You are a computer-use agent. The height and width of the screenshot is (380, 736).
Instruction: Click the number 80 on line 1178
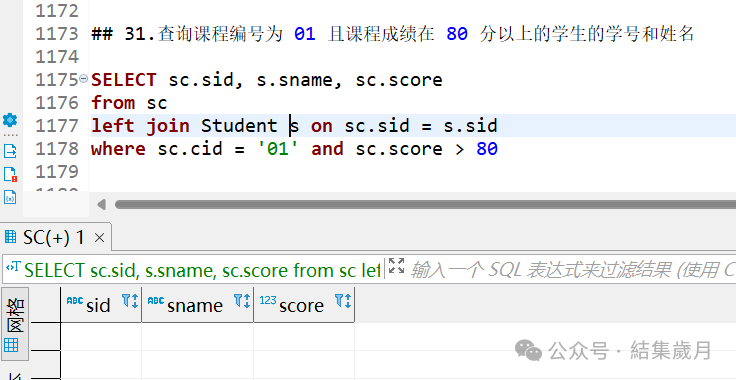[487, 149]
